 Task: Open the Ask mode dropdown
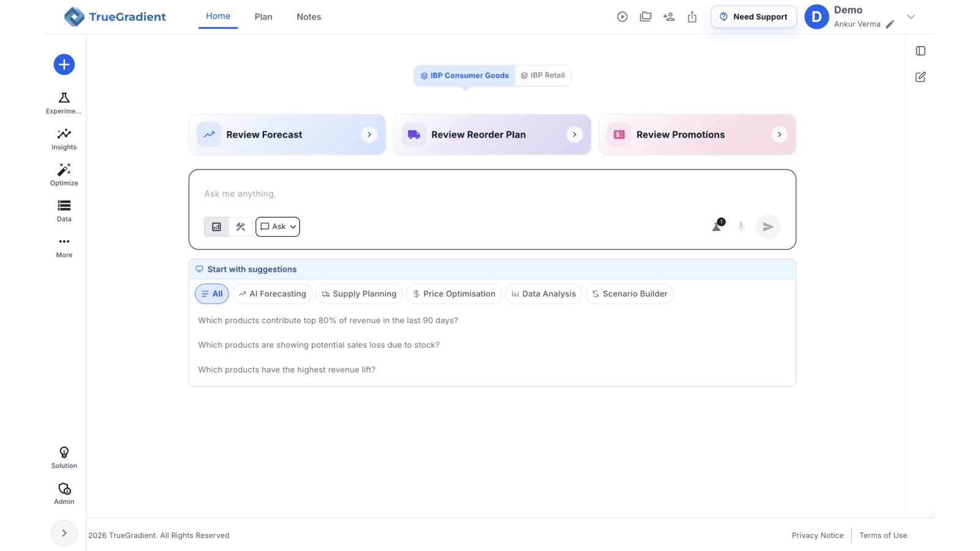(x=277, y=227)
